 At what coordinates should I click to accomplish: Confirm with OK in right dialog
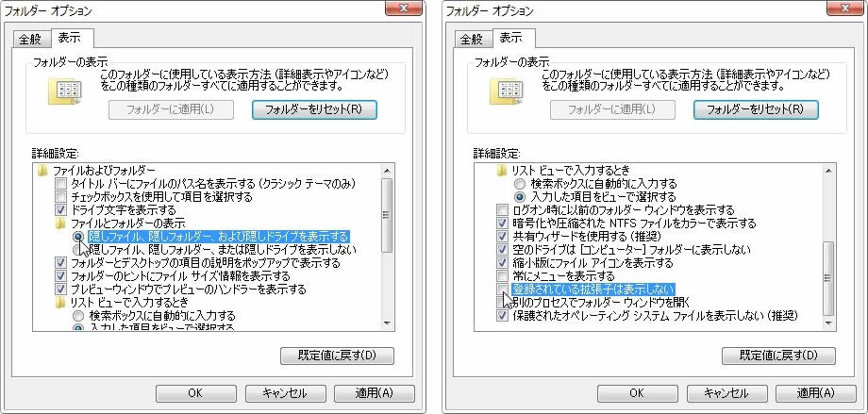638,393
